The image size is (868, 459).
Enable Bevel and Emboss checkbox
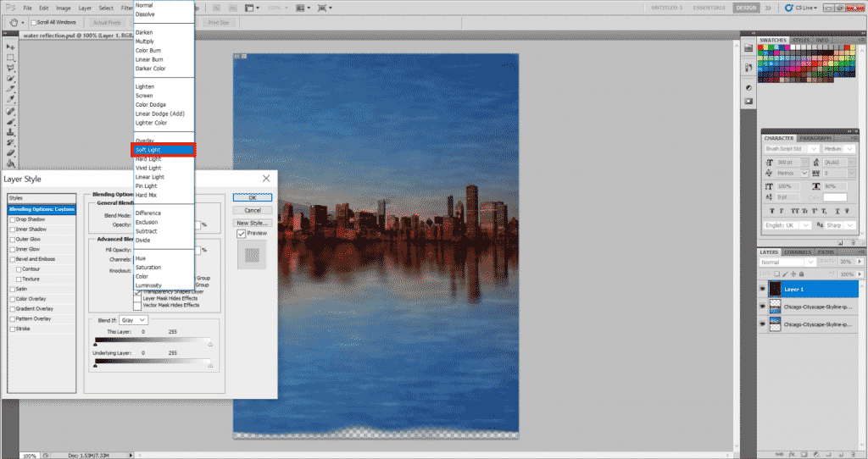click(12, 259)
